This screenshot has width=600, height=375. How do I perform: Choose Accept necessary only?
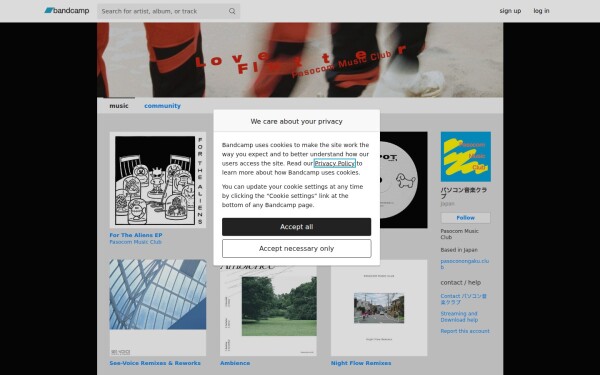coord(296,248)
